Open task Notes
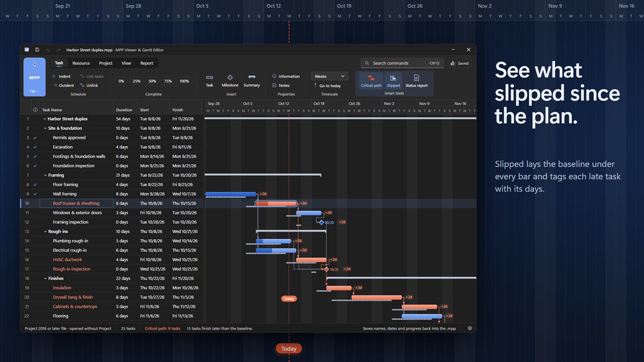The height and width of the screenshot is (362, 644). coord(281,85)
